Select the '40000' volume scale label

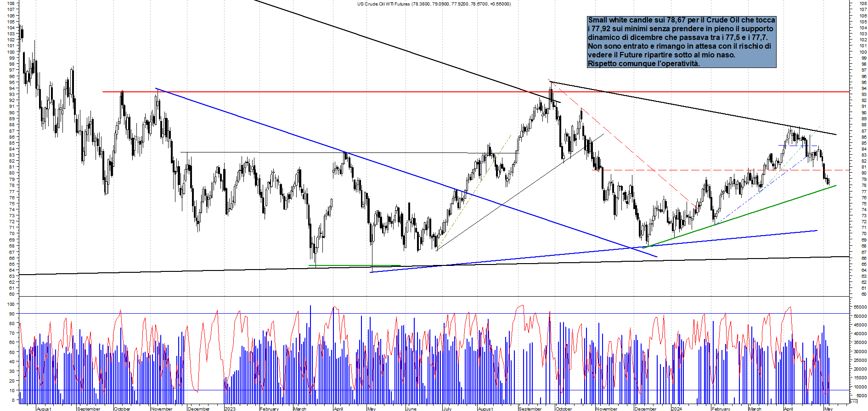click(860, 334)
